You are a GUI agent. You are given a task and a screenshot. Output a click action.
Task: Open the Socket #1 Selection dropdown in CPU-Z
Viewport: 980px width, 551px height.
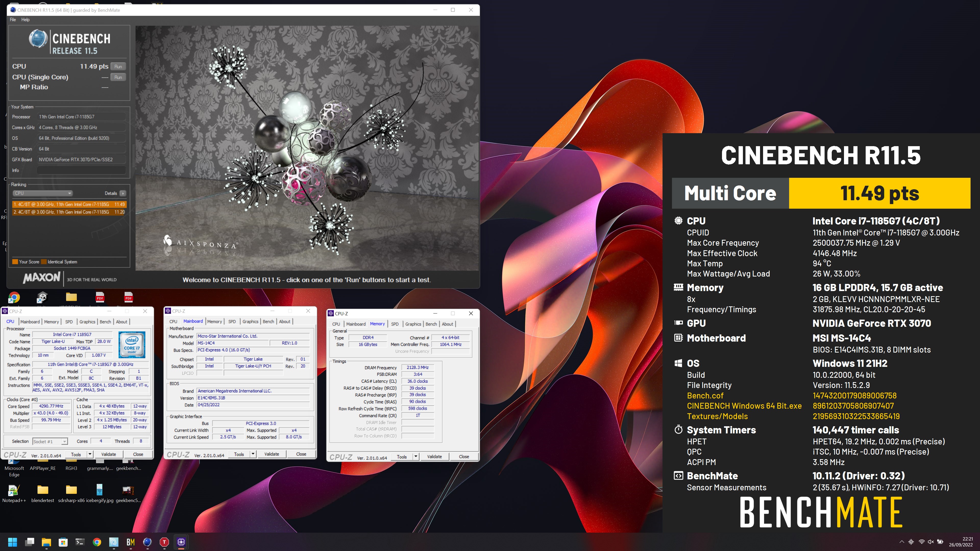[50, 442]
